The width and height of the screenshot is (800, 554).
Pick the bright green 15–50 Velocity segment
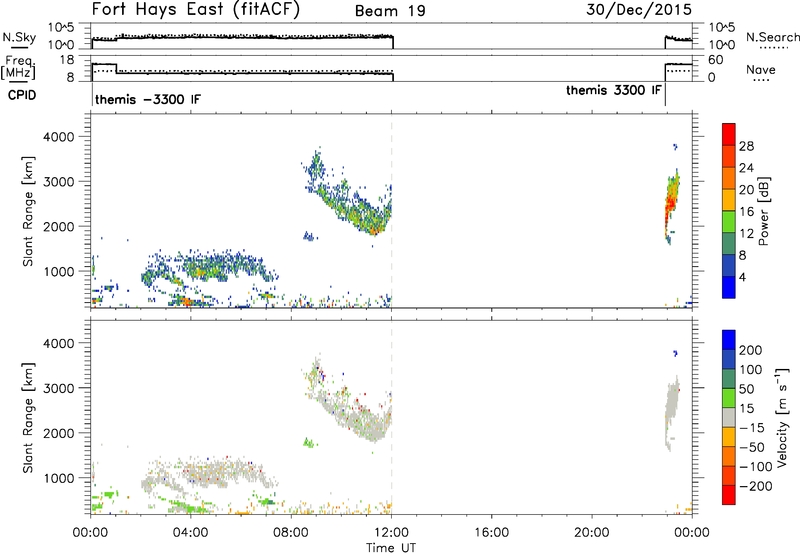(729, 398)
